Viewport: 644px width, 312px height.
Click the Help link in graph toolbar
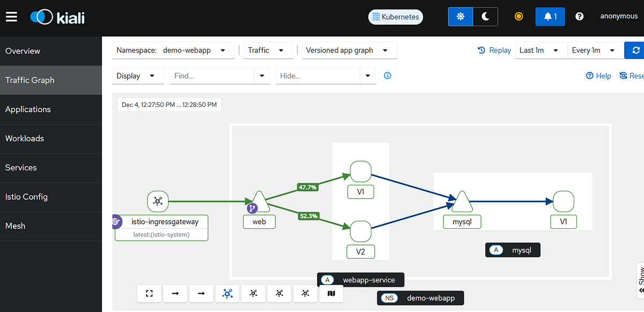tap(598, 76)
